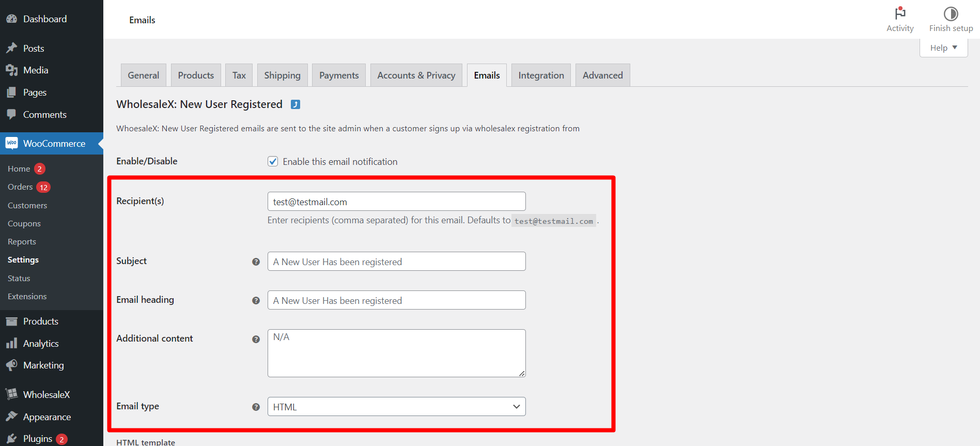Click the Products archive icon in sidebar
Viewport: 980px width, 446px height.
11,321
